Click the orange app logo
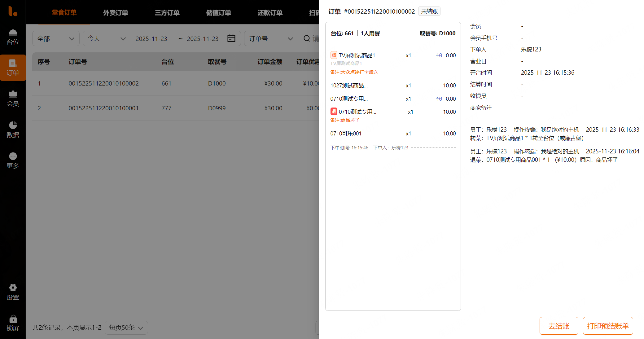644x339 pixels. pyautogui.click(x=13, y=11)
